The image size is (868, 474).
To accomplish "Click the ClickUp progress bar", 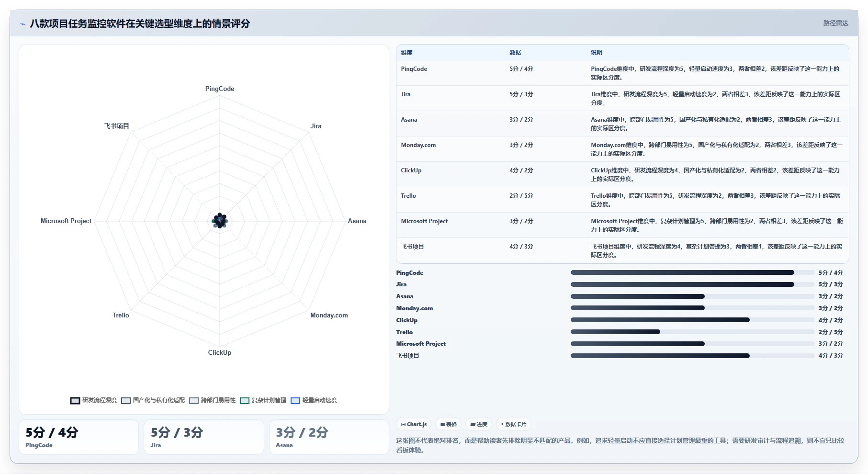I will (692, 320).
